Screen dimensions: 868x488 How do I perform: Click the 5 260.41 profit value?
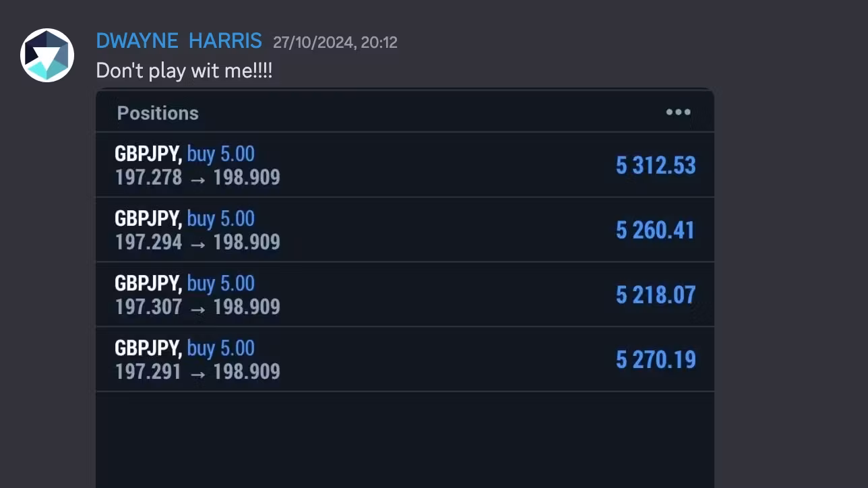coord(655,230)
